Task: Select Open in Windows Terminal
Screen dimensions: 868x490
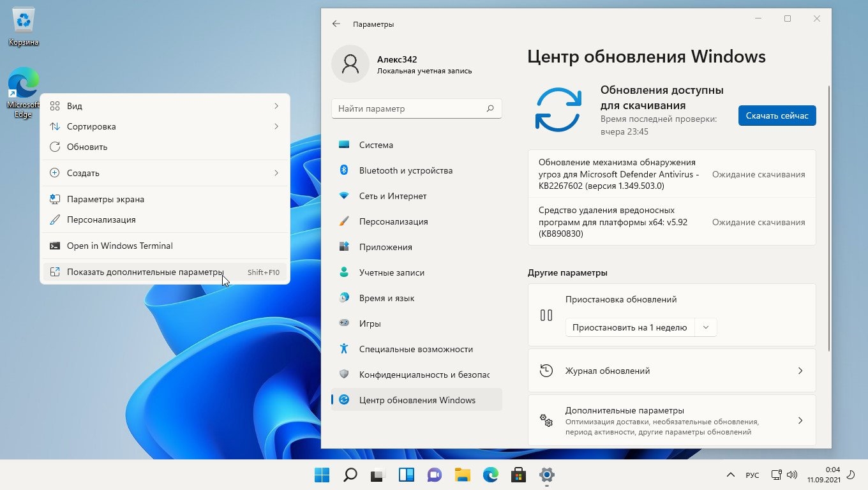Action: 165,246
